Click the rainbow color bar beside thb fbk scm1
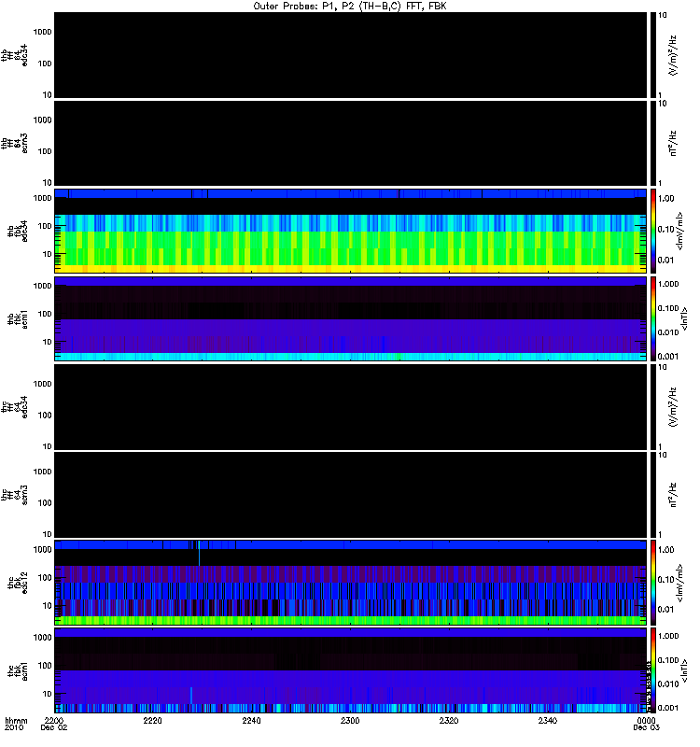The width and height of the screenshot is (700, 747). (653, 318)
